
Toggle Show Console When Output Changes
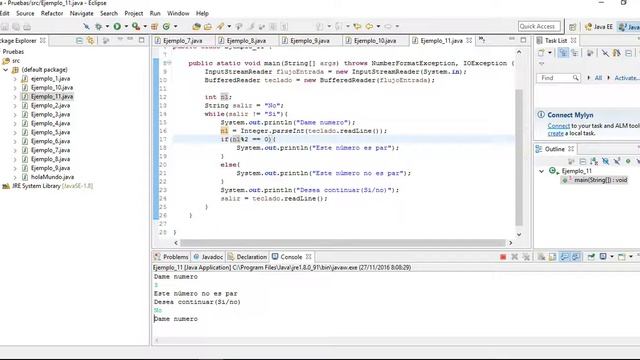pos(576,257)
